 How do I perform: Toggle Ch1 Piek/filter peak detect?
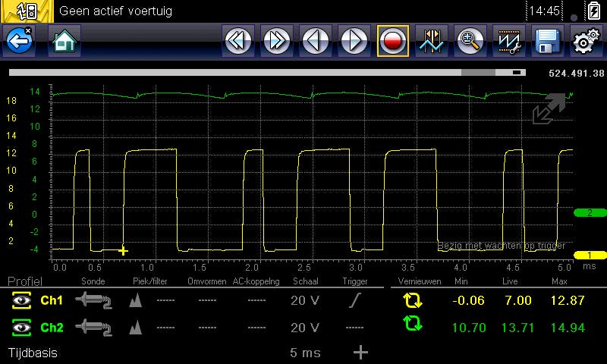[x=137, y=301]
